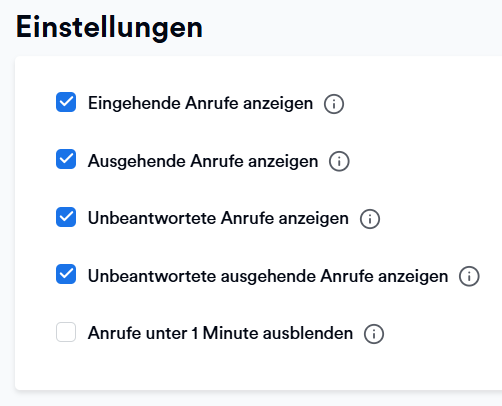Click the Unbeantwortete ausgehende Anrufe anzeigen label

pyautogui.click(x=268, y=276)
